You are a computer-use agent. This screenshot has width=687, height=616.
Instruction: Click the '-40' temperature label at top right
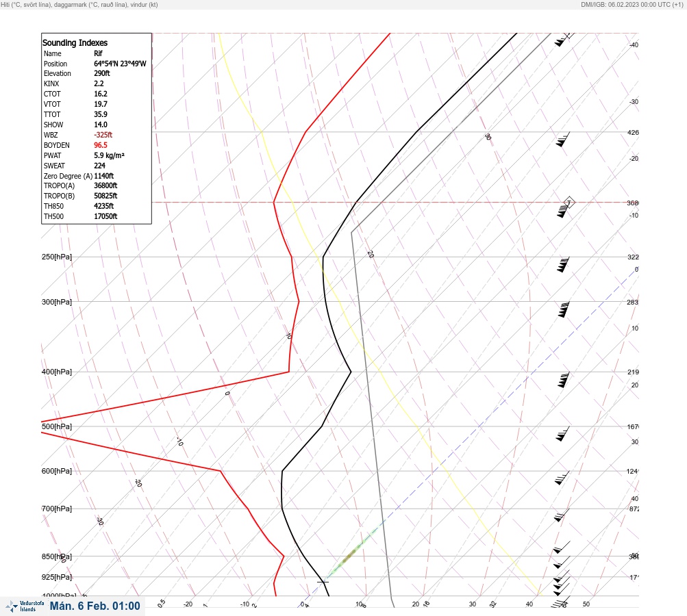[634, 44]
